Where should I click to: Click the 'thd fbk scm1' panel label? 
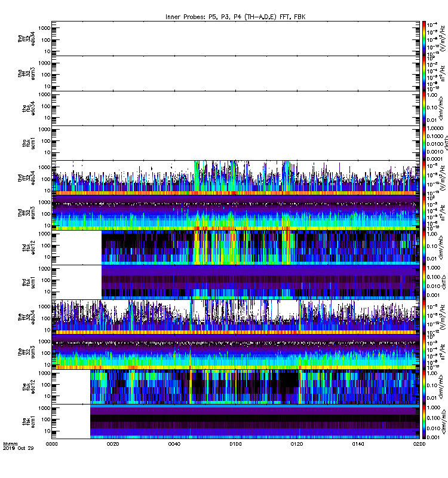(x=29, y=282)
